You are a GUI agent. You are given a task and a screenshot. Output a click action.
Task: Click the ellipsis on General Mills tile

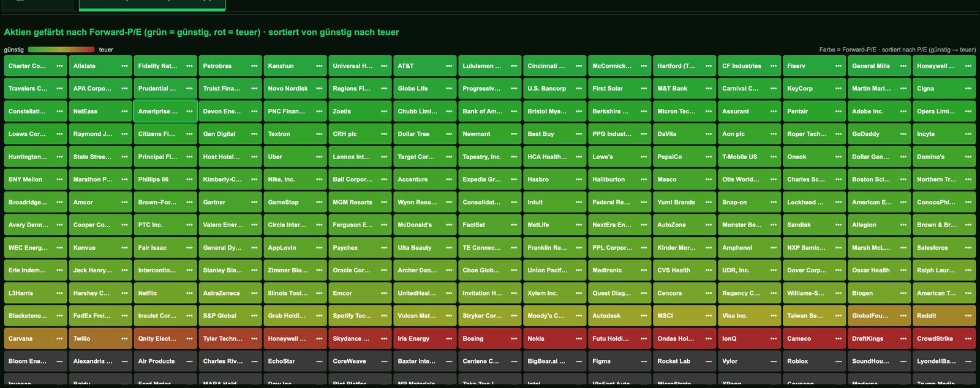tap(903, 66)
